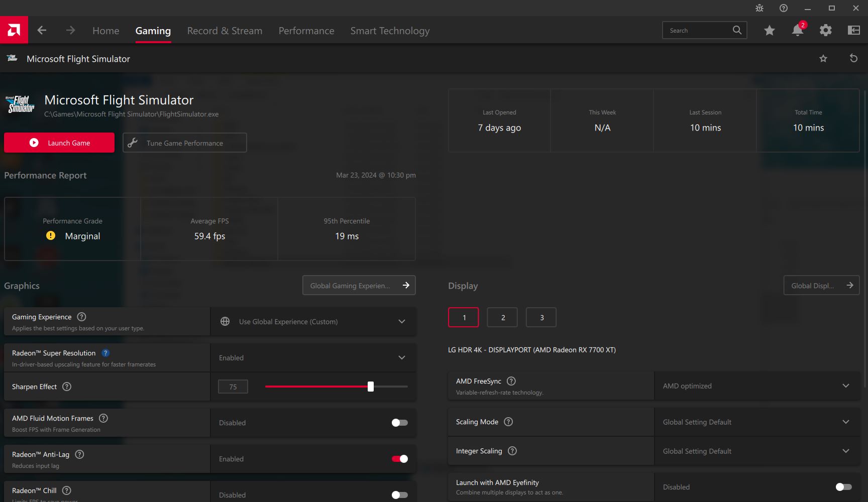
Task: Show Sharpen Effect help tooltip
Action: click(x=67, y=387)
